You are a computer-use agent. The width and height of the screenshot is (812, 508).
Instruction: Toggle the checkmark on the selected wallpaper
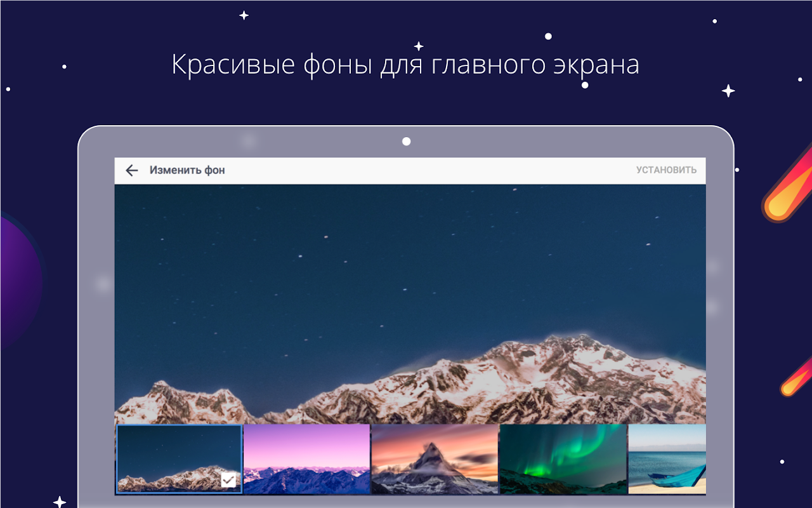[228, 481]
